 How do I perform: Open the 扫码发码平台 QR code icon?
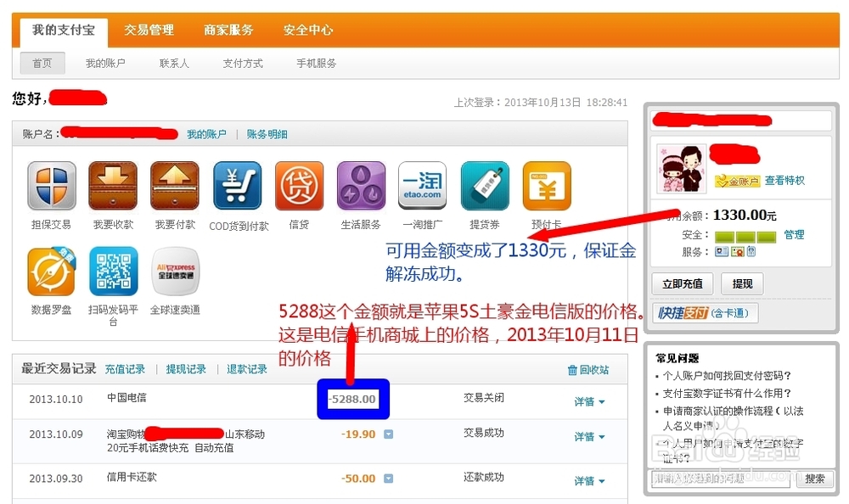[x=113, y=272]
